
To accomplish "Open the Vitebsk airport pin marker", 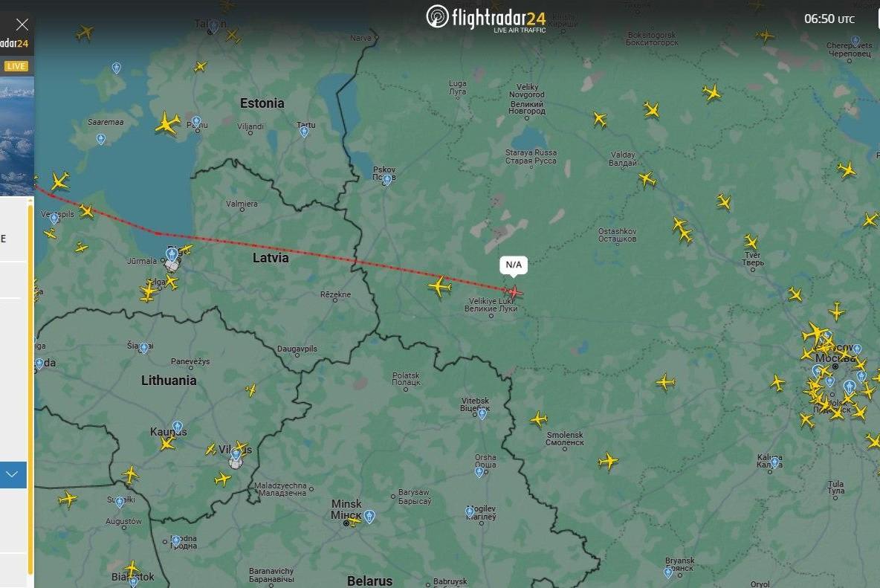I will (482, 414).
